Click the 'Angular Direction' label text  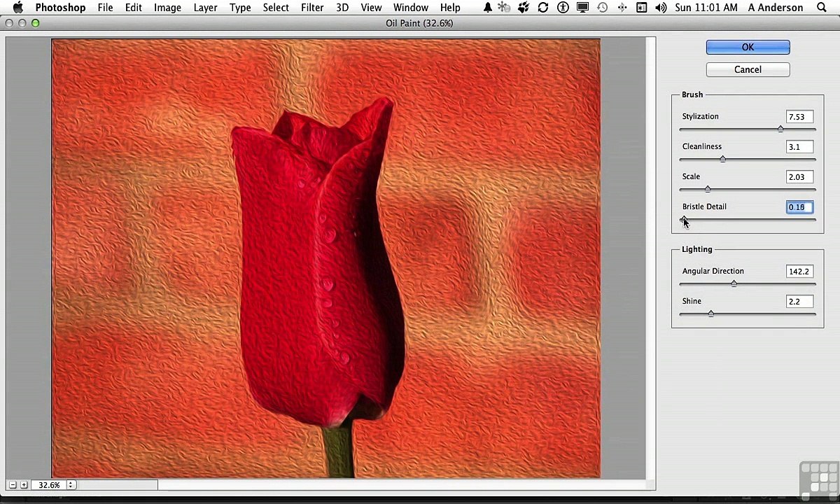713,271
